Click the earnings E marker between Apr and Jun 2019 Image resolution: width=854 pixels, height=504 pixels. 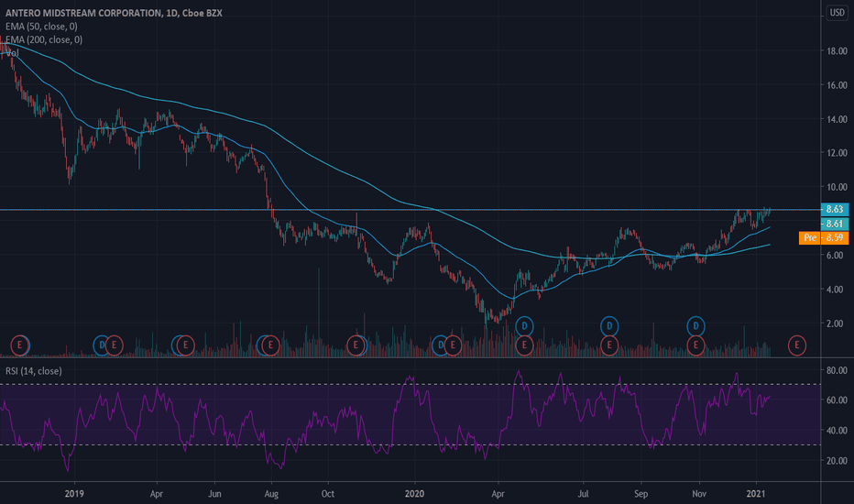(x=186, y=345)
